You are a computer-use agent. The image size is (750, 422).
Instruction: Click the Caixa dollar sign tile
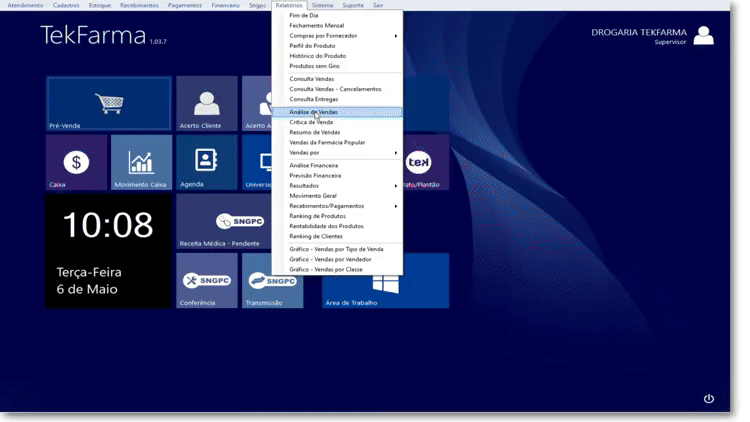pos(76,162)
